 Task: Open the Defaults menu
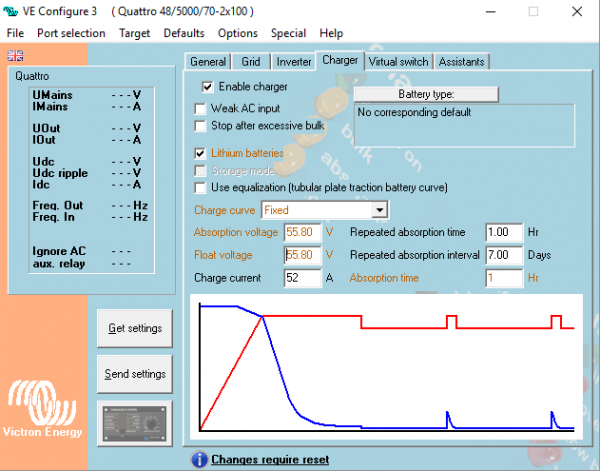pos(184,33)
